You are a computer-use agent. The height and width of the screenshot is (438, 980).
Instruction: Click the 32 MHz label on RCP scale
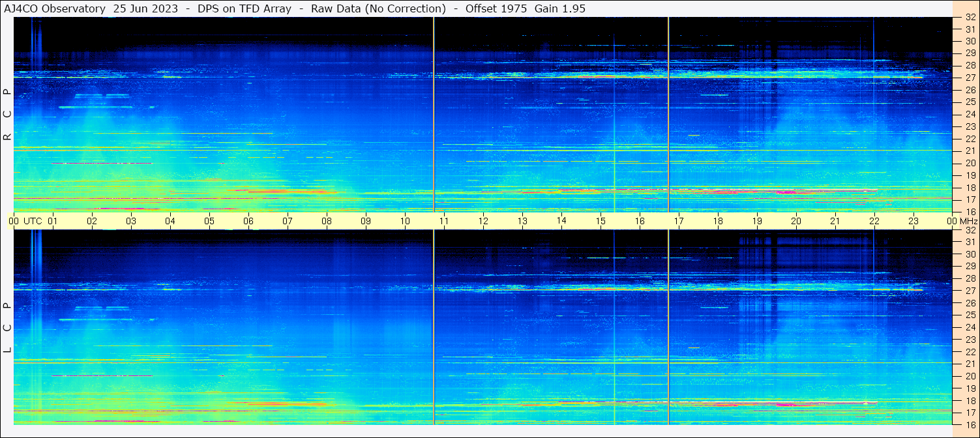[x=970, y=18]
